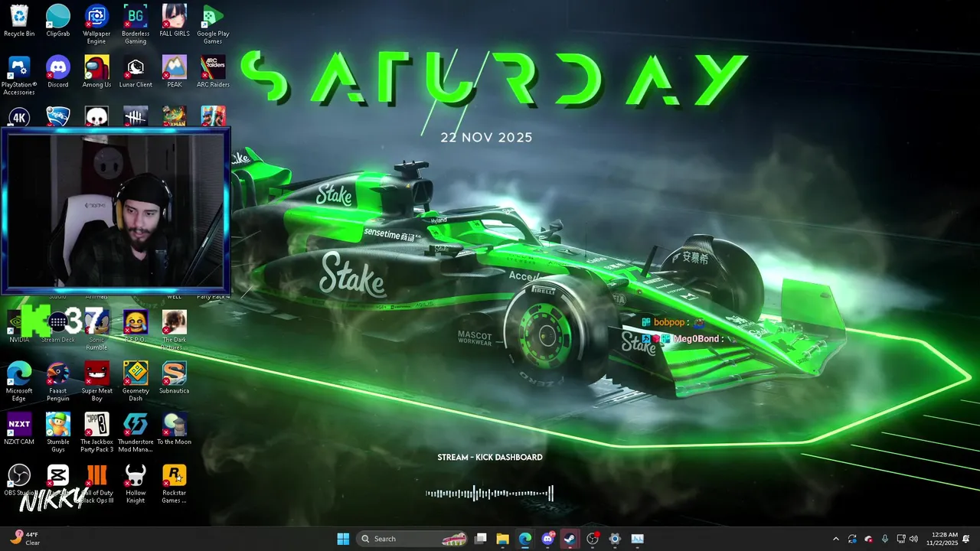Open Task View on the taskbar
The image size is (980, 551).
[481, 539]
